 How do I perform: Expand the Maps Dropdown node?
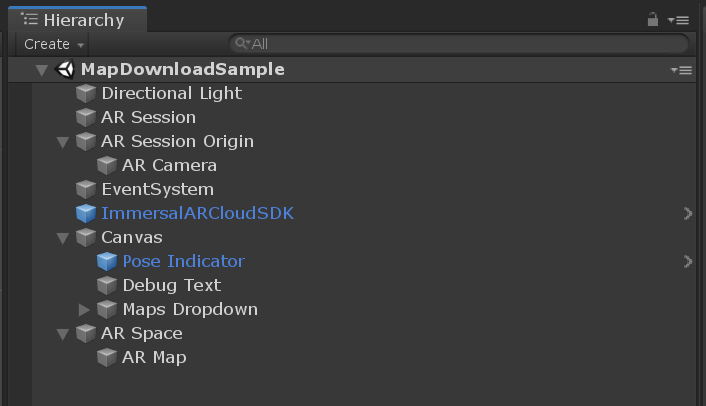point(84,310)
